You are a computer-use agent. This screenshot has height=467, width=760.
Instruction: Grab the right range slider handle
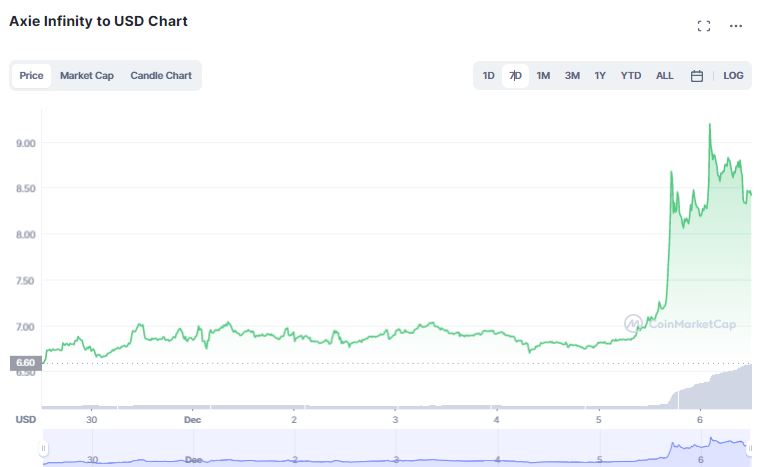click(750, 448)
